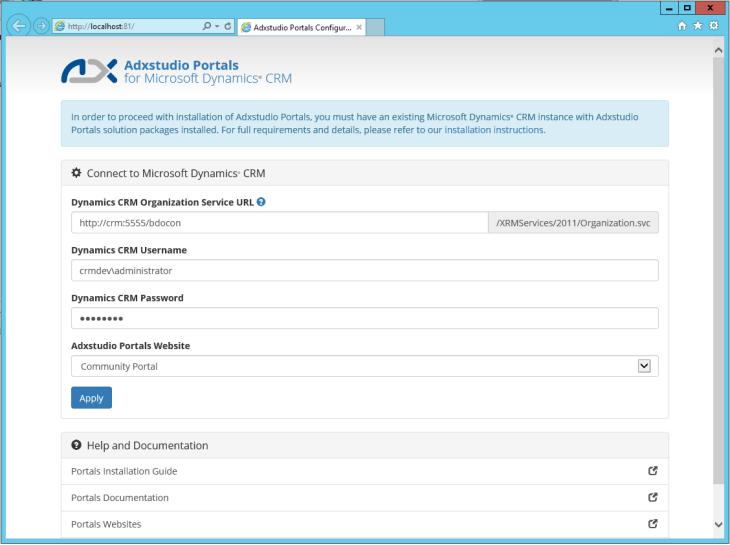Follow the installation instructions link
The width and height of the screenshot is (730, 545).
[x=494, y=130]
